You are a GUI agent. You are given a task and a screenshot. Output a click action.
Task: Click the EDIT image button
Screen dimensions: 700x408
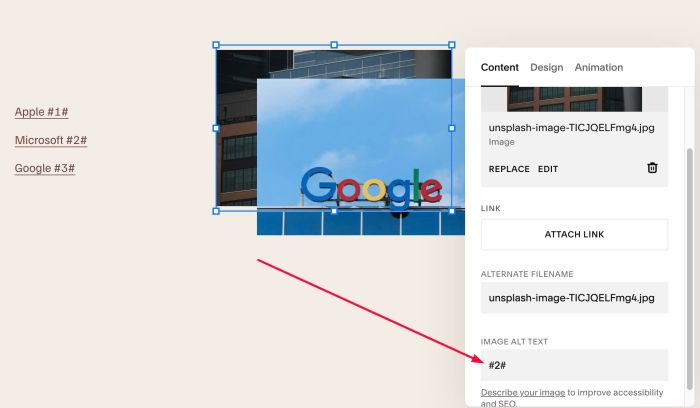tap(548, 169)
